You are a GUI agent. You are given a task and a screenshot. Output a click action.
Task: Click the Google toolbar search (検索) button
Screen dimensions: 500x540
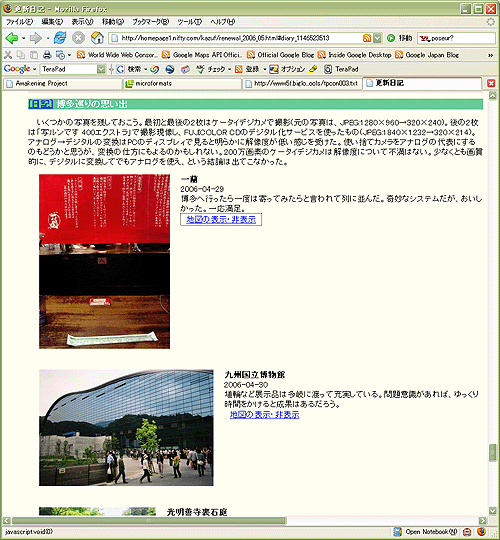coord(129,69)
